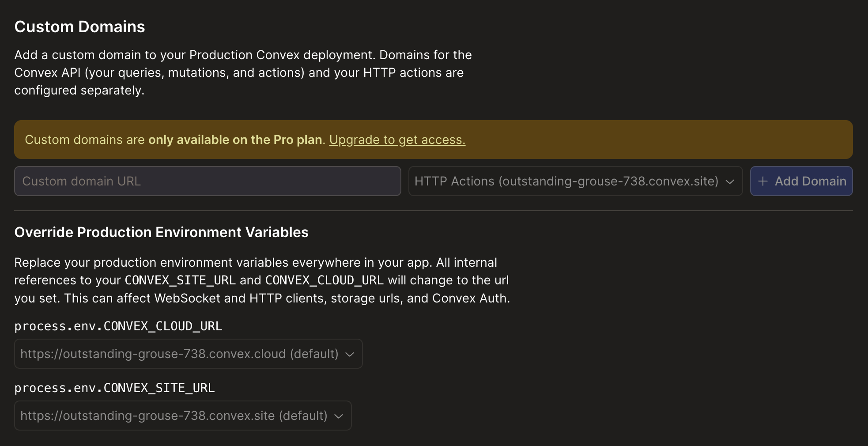This screenshot has width=868, height=446.
Task: Click the chevron beside the convex.site default URL
Action: point(339,416)
